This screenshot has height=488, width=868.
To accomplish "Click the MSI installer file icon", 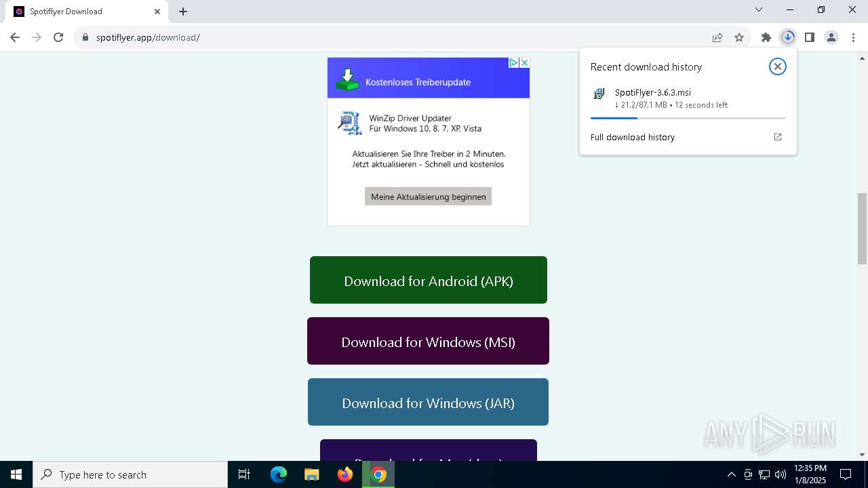I will 599,94.
